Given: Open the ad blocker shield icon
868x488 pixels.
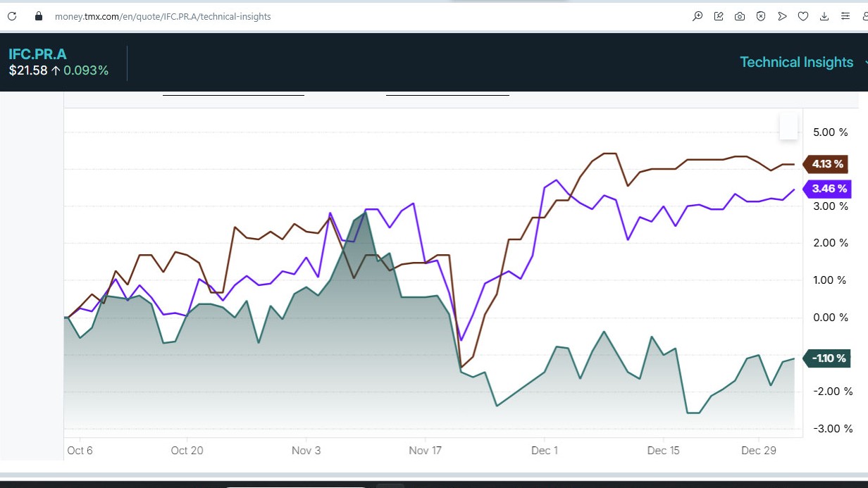Looking at the screenshot, I should click(x=761, y=16).
